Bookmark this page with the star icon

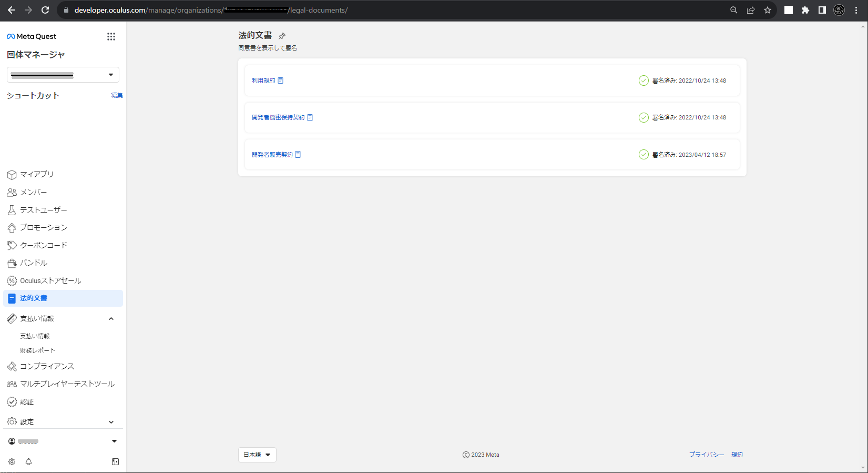pos(767,10)
